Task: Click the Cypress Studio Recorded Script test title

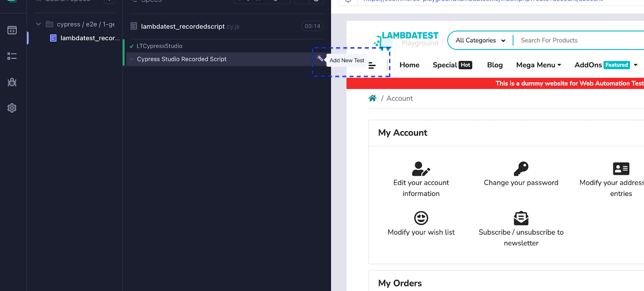Action: 182,59
